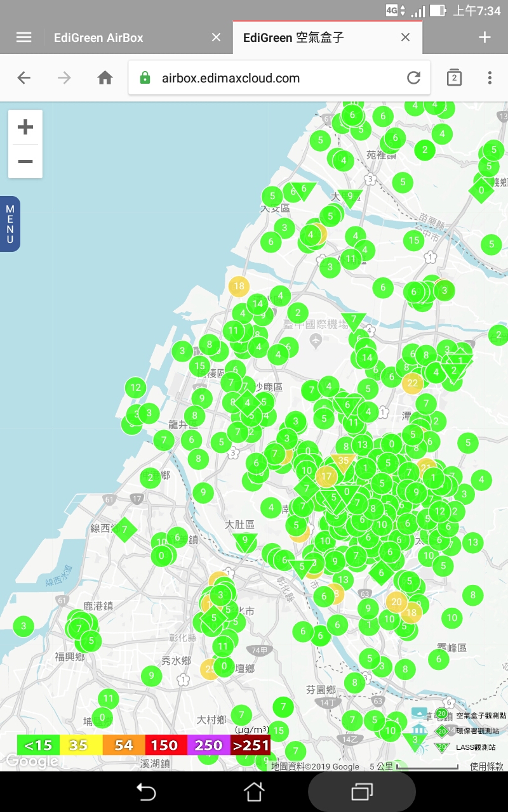Select the yellow 35 triangle LASS marker
The width and height of the screenshot is (508, 812).
click(343, 462)
